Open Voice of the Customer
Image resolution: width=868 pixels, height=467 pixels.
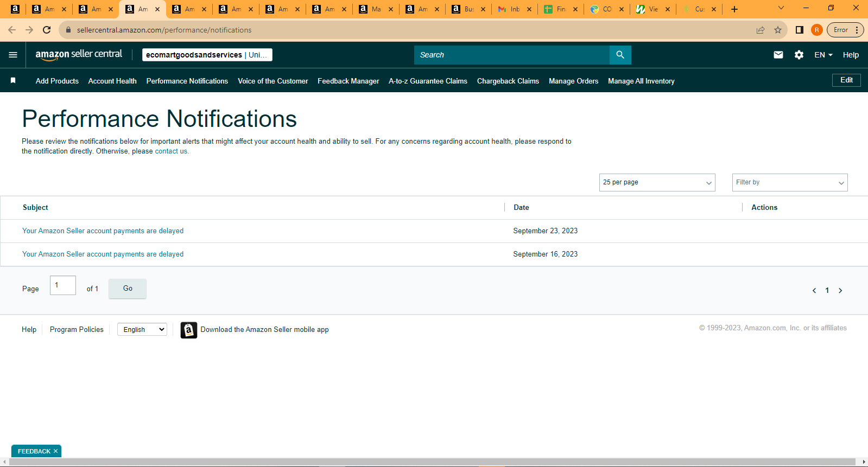273,81
